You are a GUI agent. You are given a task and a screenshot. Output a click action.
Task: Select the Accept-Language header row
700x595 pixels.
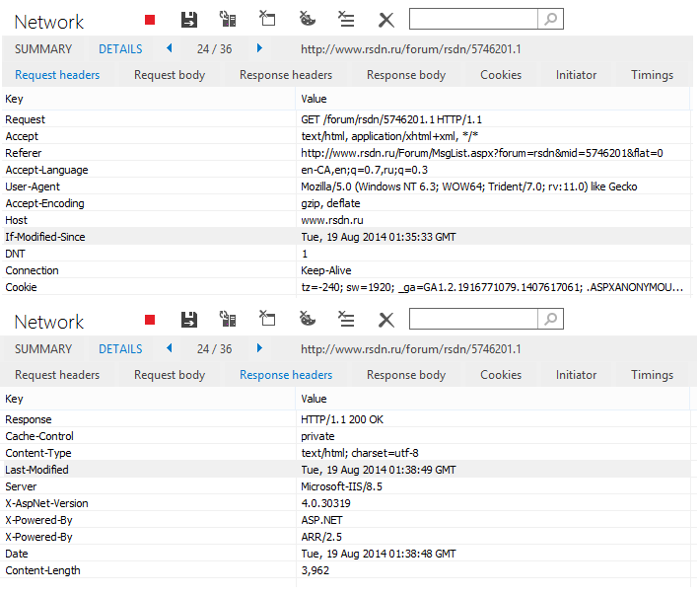(x=346, y=170)
